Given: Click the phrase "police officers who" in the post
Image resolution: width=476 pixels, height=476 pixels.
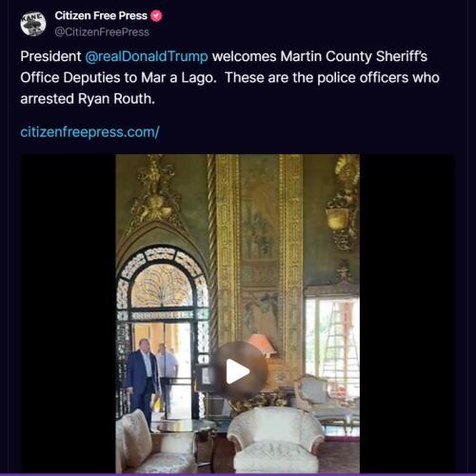Looking at the screenshot, I should (x=379, y=78).
